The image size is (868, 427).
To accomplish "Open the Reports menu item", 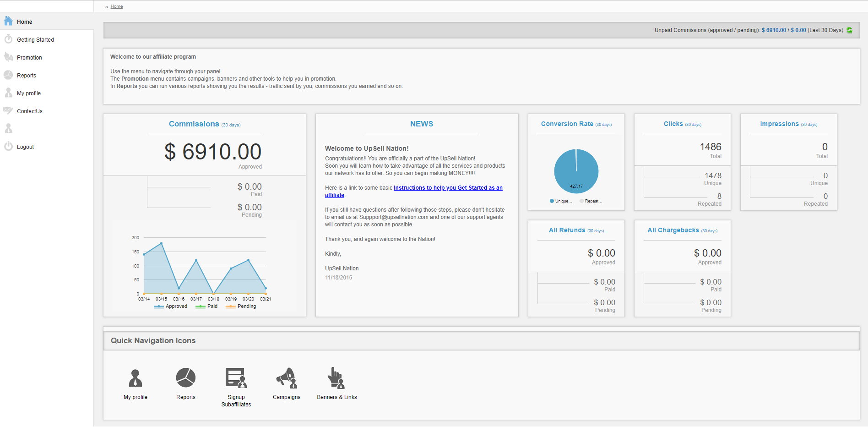I will point(27,76).
